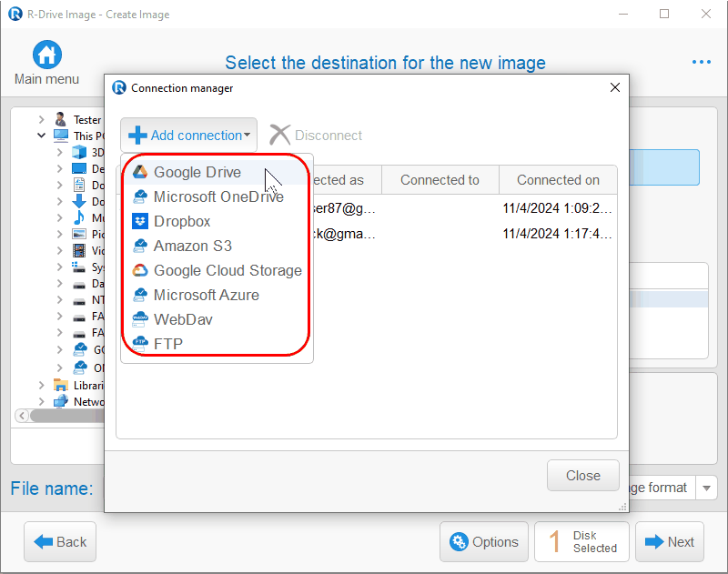The image size is (728, 574).
Task: Select the Google Drive cloud tree icon
Action: pos(80,349)
